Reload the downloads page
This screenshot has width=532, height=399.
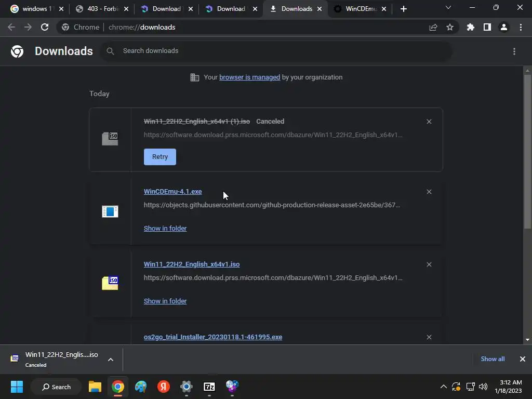click(x=45, y=27)
